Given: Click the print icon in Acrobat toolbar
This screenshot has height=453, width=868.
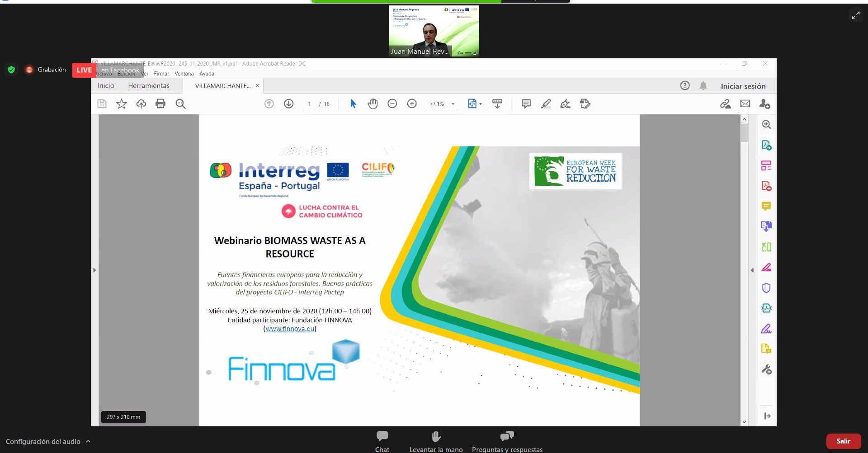Looking at the screenshot, I should 160,104.
